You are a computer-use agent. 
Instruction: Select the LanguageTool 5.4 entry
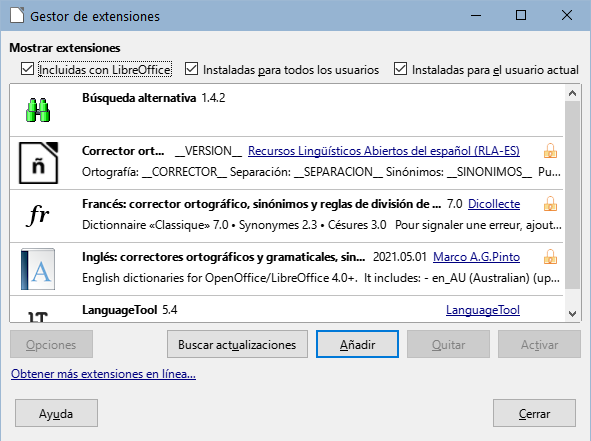pyautogui.click(x=286, y=309)
